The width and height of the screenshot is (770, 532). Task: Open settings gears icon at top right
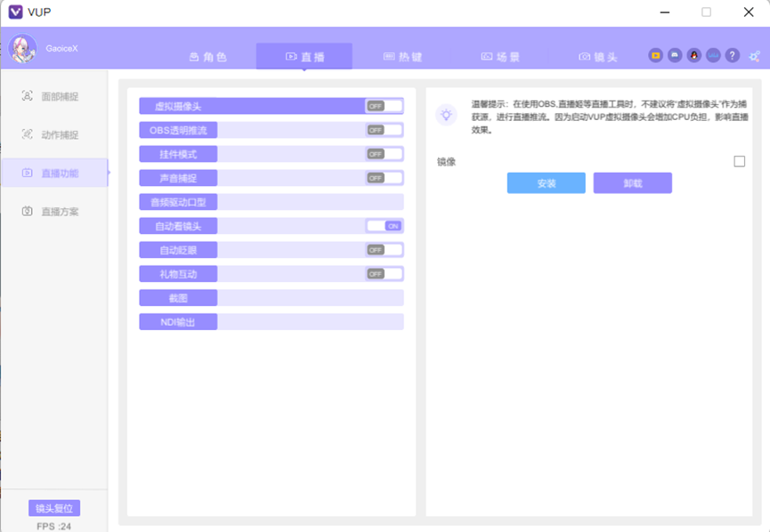(x=754, y=56)
